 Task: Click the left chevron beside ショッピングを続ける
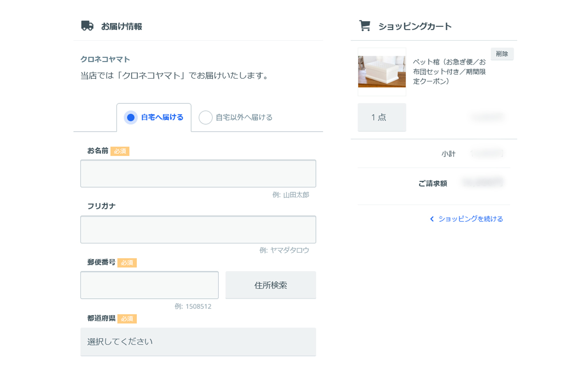tap(432, 219)
